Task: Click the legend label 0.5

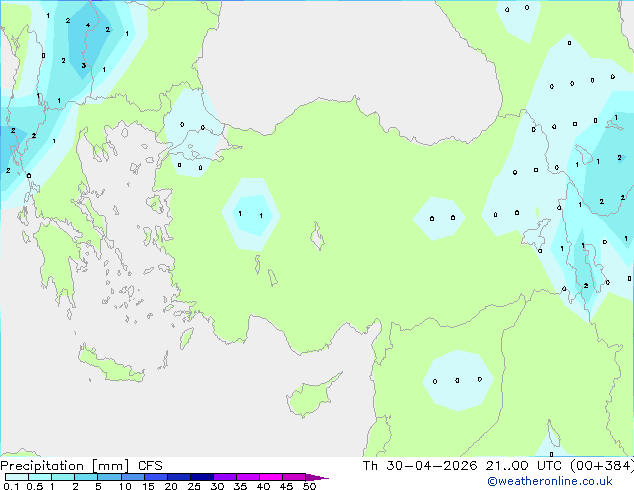Action: tap(35, 486)
